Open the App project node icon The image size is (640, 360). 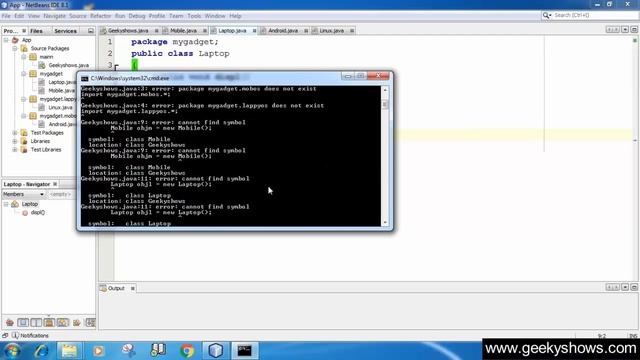(15, 40)
